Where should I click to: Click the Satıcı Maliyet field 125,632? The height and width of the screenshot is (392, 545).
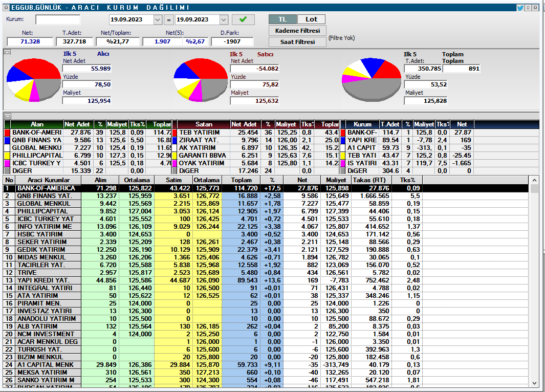pyautogui.click(x=255, y=101)
